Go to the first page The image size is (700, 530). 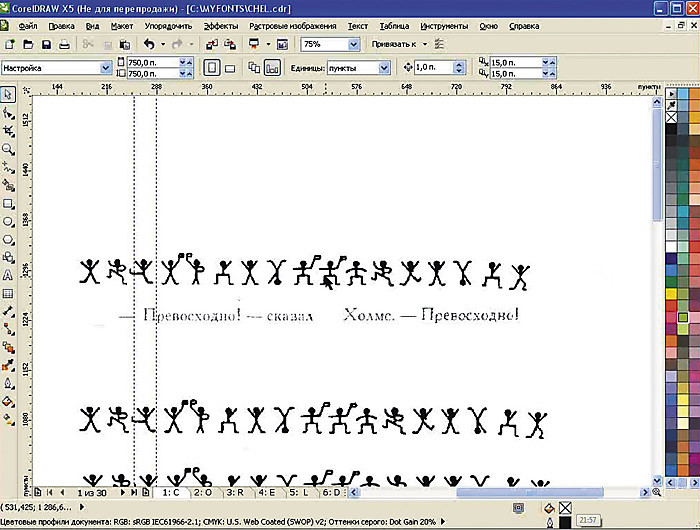coord(50,492)
